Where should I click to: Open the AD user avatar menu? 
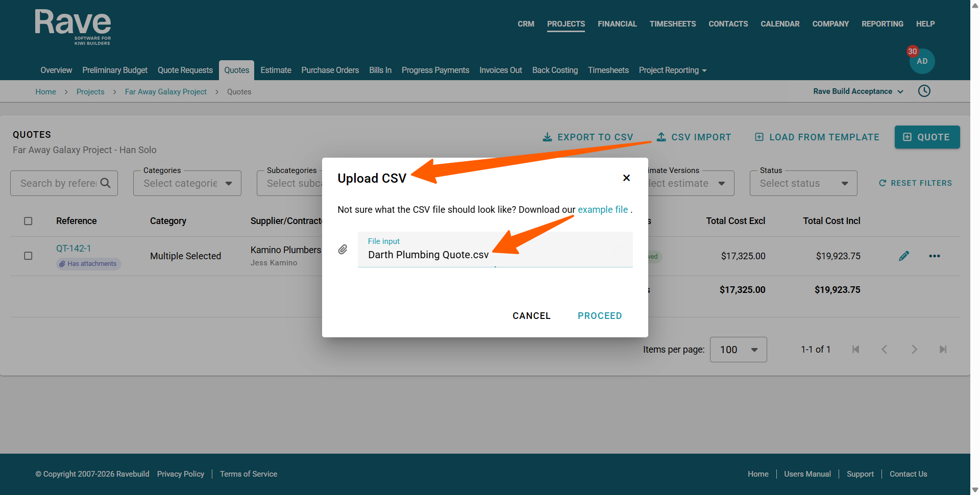point(922,61)
